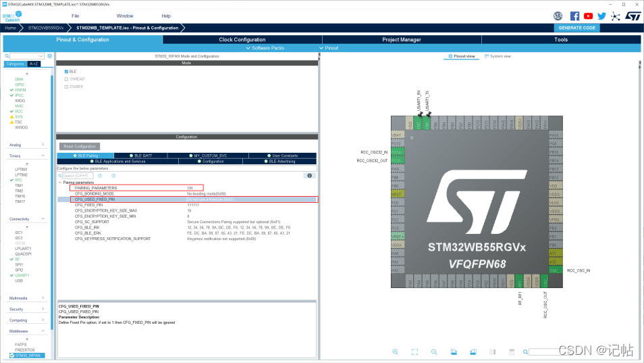The image size is (644, 363).
Task: Go to Home breadcrumb
Action: 10,28
